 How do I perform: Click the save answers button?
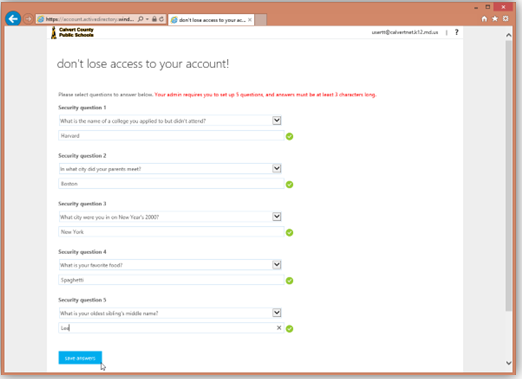click(80, 358)
